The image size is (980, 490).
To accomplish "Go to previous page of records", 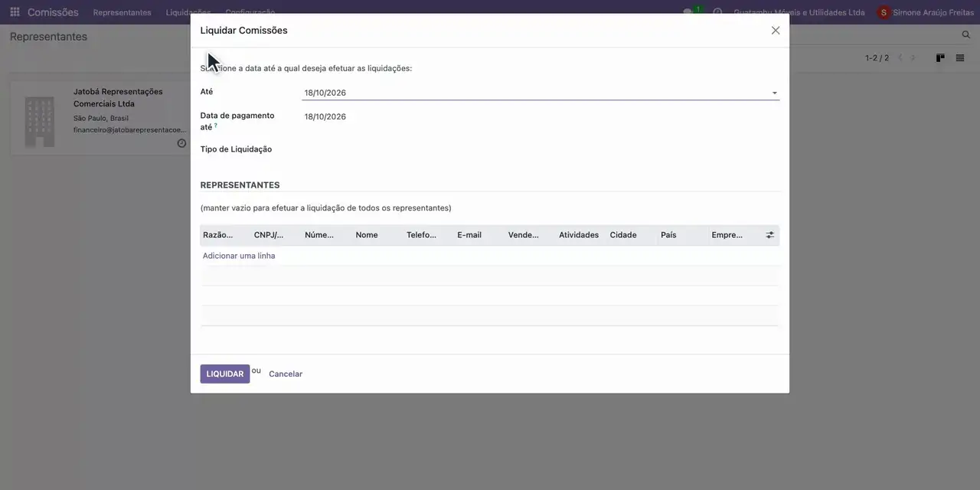I will tap(900, 58).
